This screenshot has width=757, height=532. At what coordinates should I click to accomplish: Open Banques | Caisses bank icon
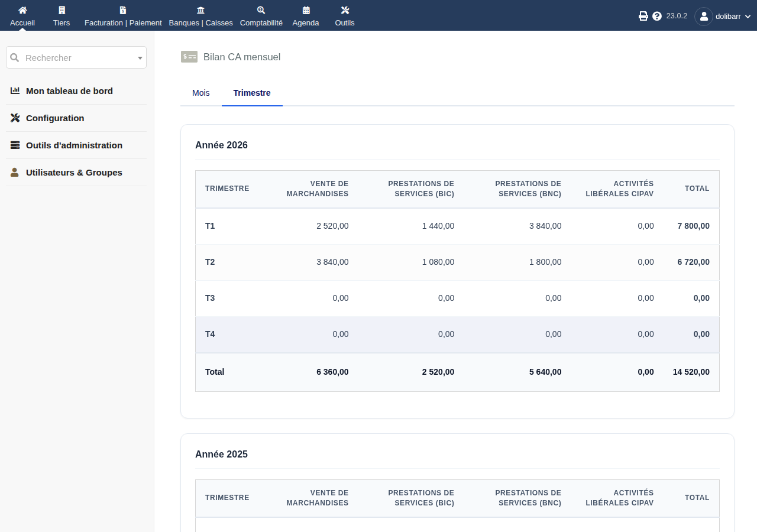201,10
